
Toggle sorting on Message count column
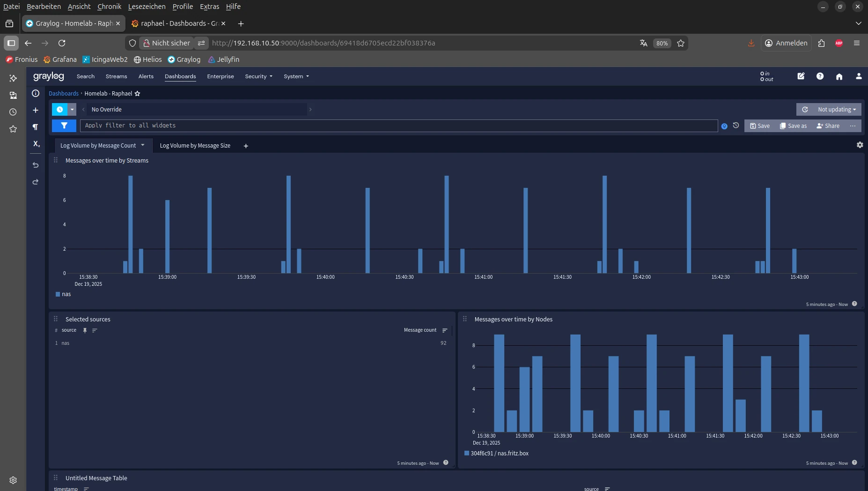(445, 330)
